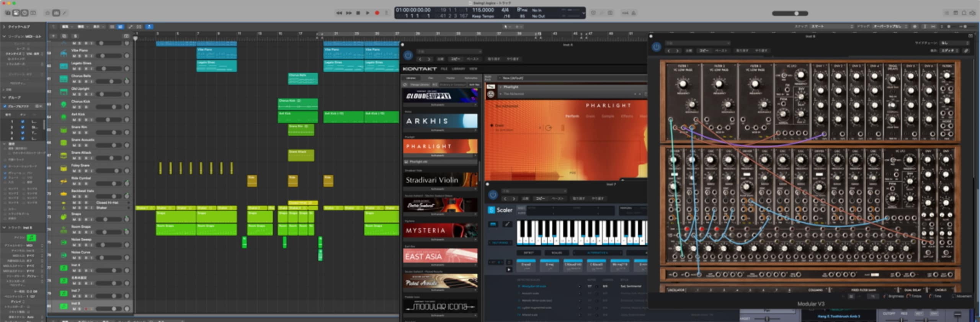Image resolution: width=980 pixels, height=322 pixels.
Task: Open the Modular V3 Side Chain dropdown
Action: [x=954, y=43]
